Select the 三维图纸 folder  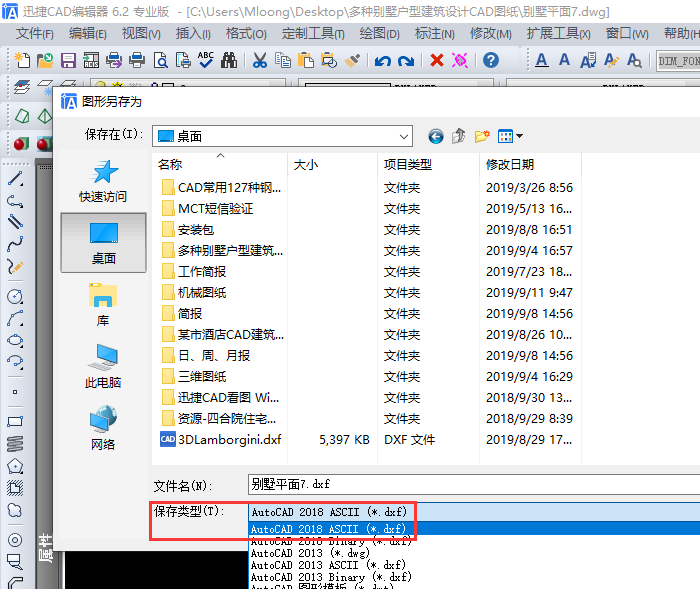pyautogui.click(x=195, y=376)
